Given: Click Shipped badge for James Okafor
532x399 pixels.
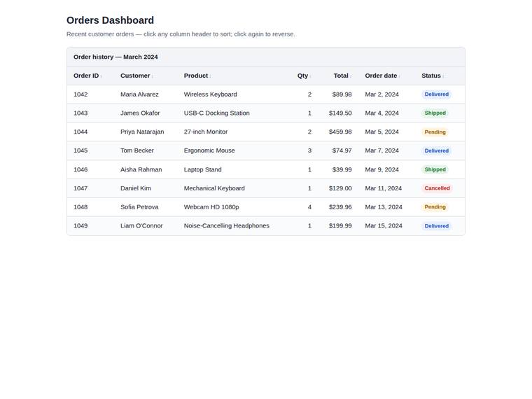Looking at the screenshot, I should point(435,113).
